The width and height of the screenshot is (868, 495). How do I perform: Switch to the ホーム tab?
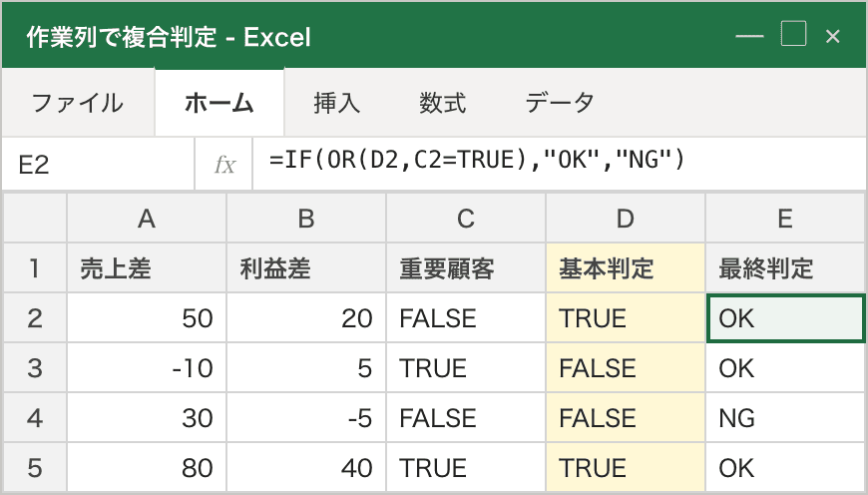[219, 103]
